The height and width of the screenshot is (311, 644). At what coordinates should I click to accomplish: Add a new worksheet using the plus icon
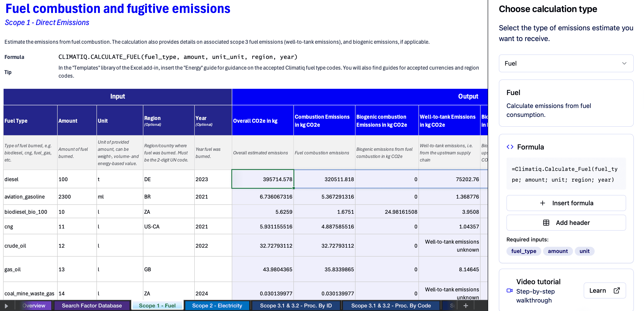466,305
